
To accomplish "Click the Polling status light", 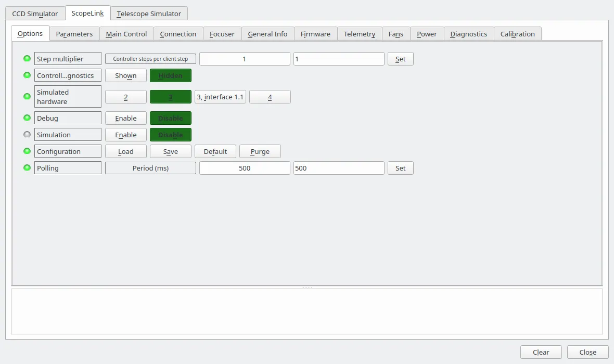I will (27, 168).
